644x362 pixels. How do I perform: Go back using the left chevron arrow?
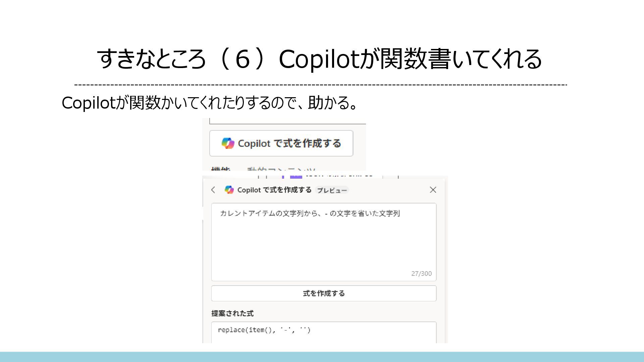click(213, 190)
